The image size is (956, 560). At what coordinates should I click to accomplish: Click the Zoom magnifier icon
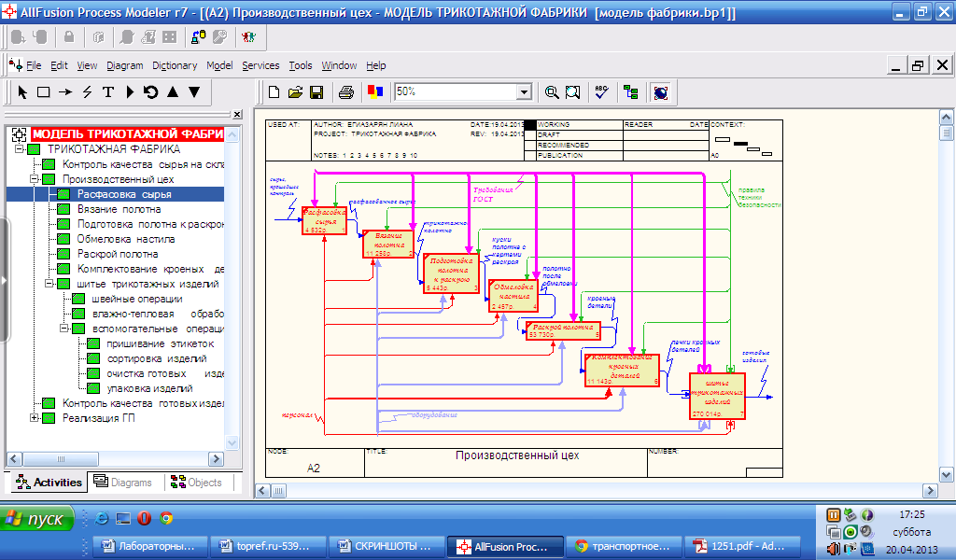[x=551, y=92]
